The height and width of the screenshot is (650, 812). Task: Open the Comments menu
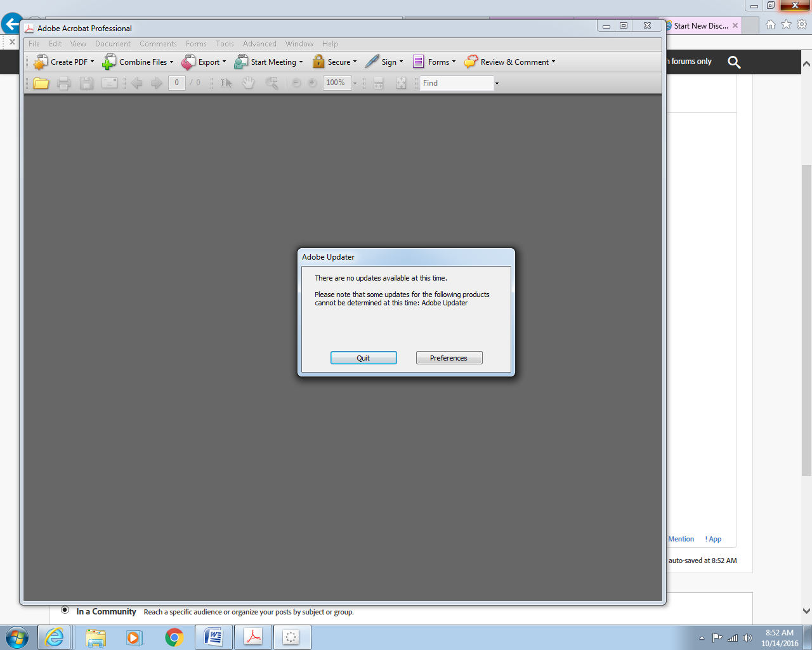[158, 44]
